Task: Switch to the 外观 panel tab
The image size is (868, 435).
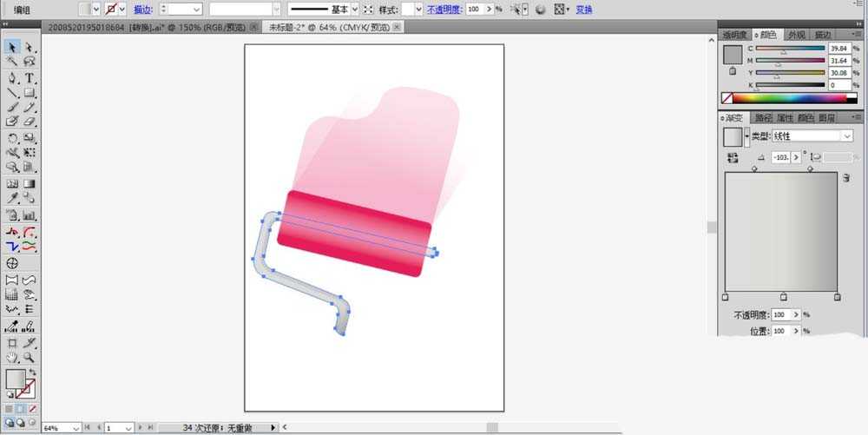Action: [x=797, y=35]
